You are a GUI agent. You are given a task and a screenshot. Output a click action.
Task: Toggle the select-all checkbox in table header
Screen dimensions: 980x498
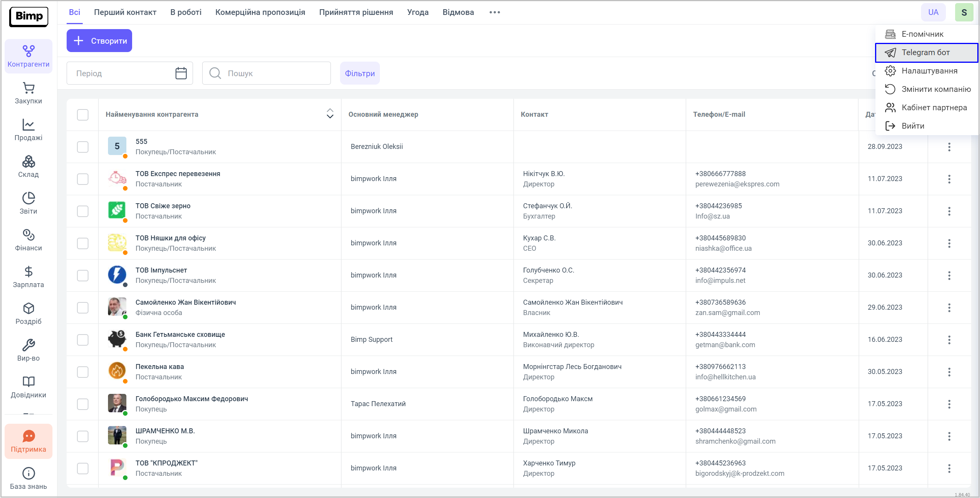(83, 114)
